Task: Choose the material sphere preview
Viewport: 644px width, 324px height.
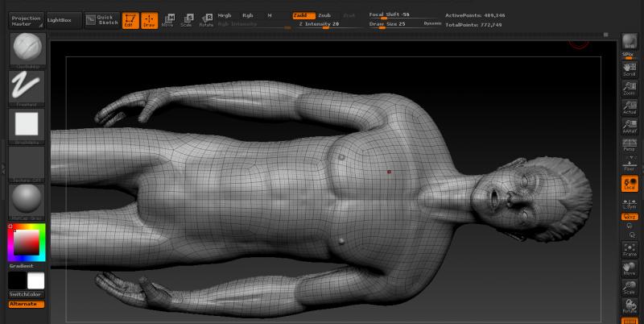Action: [27, 200]
